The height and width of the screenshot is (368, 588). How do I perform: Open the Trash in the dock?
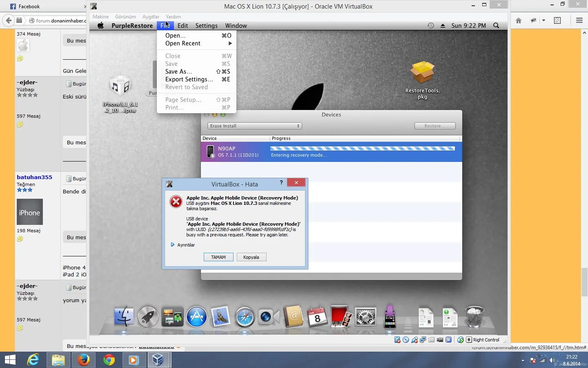coord(474,316)
